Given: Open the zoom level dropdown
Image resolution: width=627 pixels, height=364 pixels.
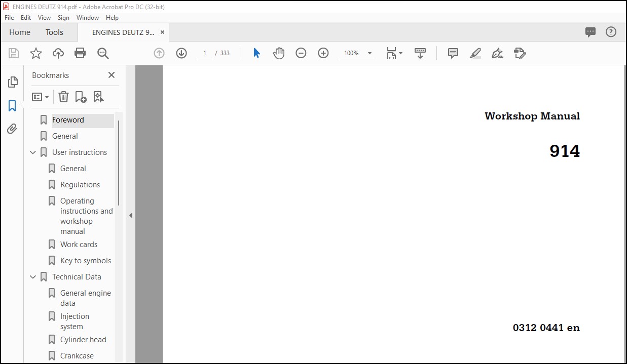Looking at the screenshot, I should (370, 53).
